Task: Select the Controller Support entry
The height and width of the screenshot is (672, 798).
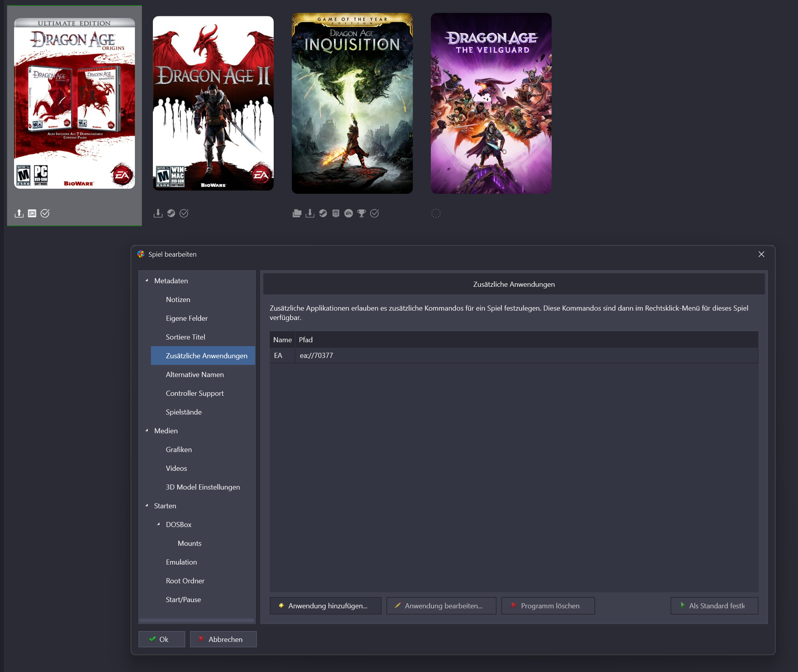Action: (x=195, y=393)
